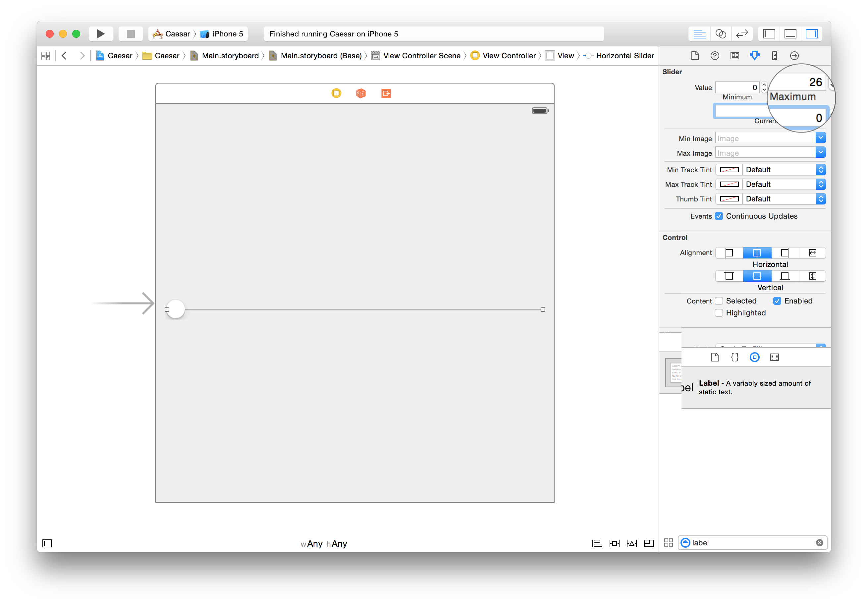Open the File Template library tab

point(715,357)
